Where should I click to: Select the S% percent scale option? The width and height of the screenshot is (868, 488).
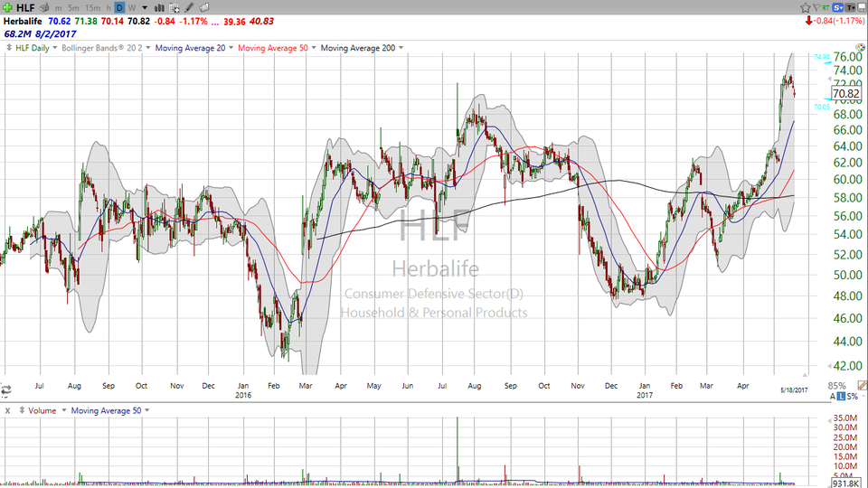(x=852, y=396)
